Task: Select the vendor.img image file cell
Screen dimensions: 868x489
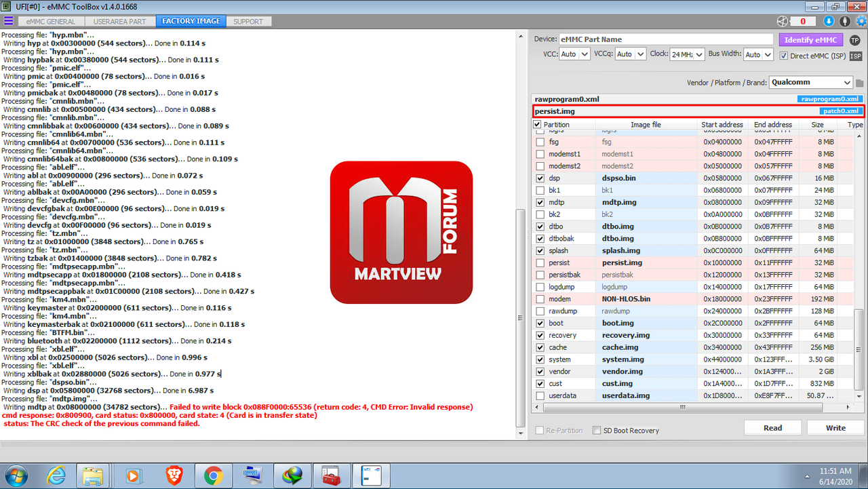Action: tap(647, 372)
